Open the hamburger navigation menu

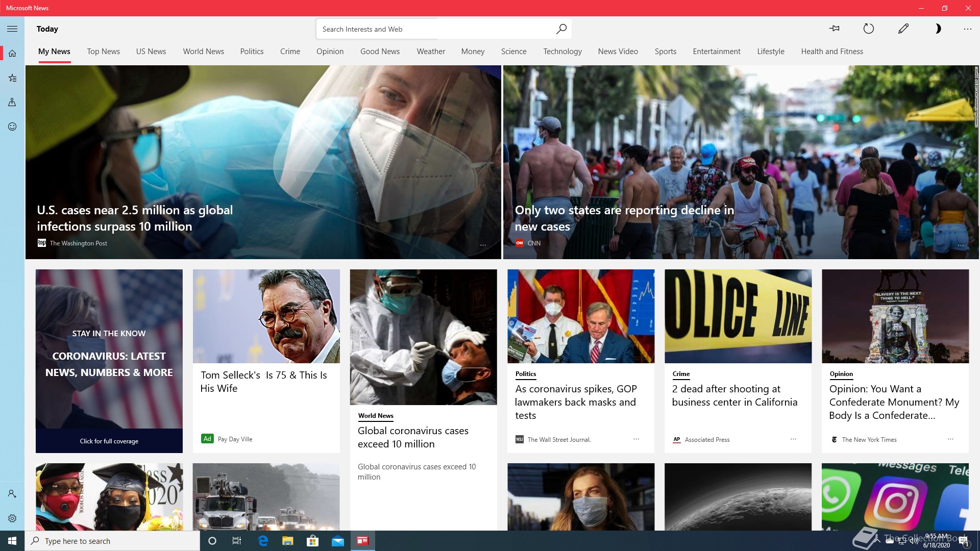[x=12, y=29]
